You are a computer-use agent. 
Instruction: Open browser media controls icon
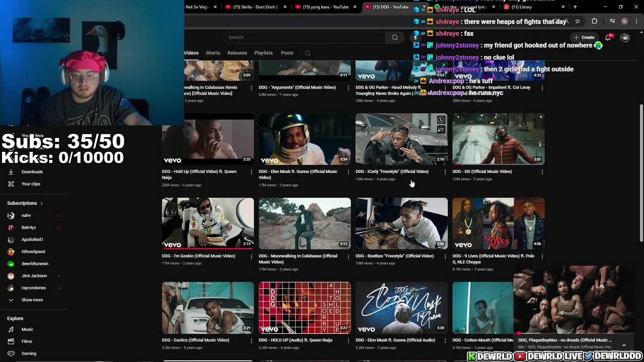pyautogui.click(x=612, y=21)
